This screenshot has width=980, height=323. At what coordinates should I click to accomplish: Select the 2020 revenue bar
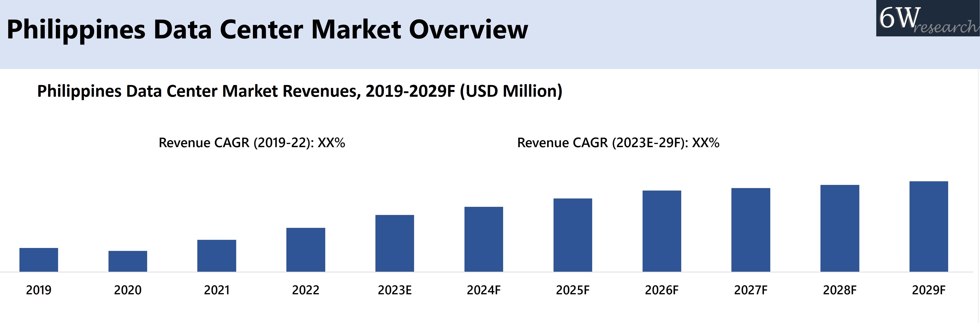pos(128,261)
